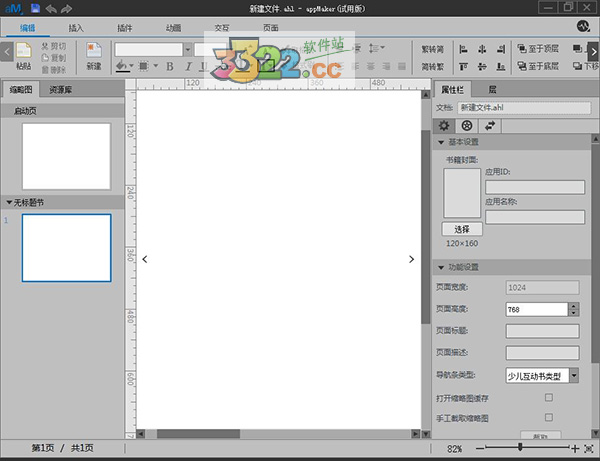
Task: Collapse the 基本设置 section
Action: (441, 141)
